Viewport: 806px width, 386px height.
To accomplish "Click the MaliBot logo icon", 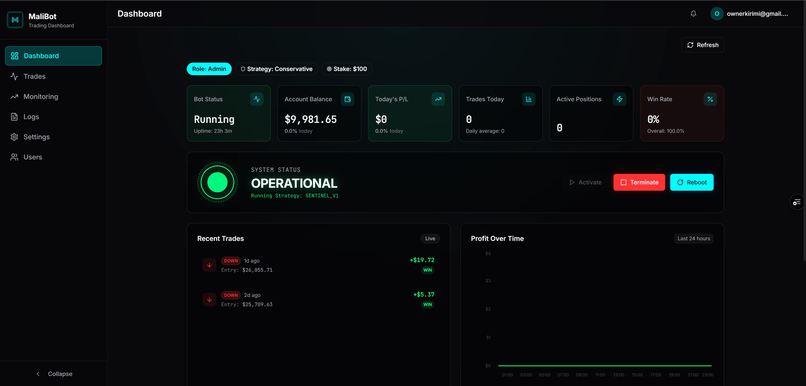I will coord(15,20).
